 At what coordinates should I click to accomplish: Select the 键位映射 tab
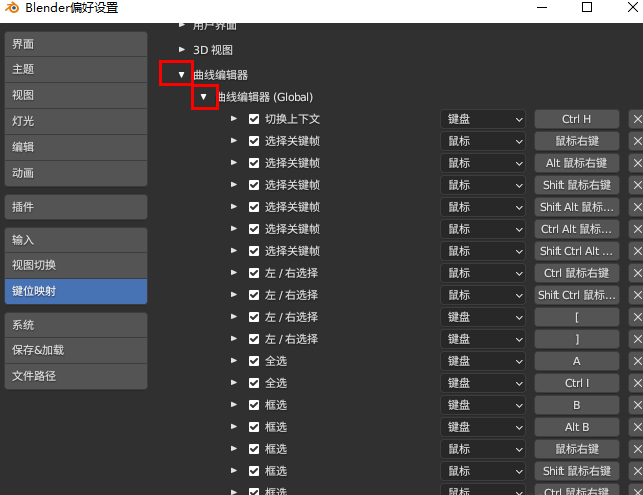coord(76,291)
